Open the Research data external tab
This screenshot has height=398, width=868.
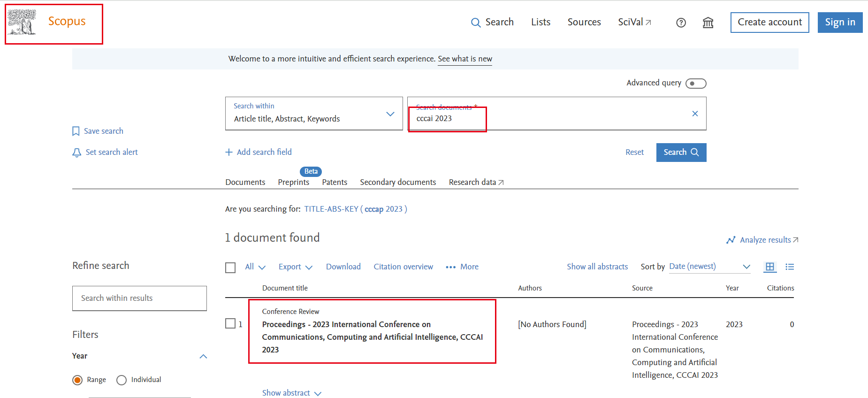click(476, 182)
